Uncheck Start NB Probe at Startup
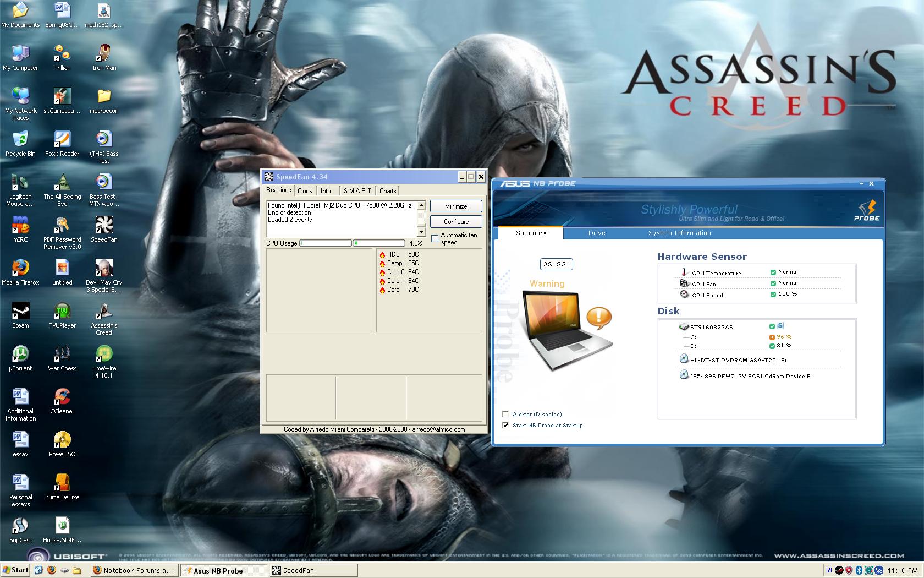924x578 pixels. 505,425
